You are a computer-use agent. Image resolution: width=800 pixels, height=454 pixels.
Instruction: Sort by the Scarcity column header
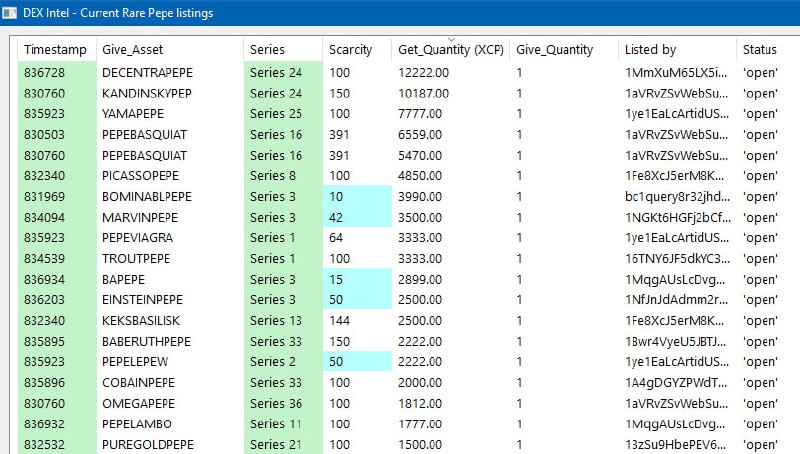click(x=357, y=49)
